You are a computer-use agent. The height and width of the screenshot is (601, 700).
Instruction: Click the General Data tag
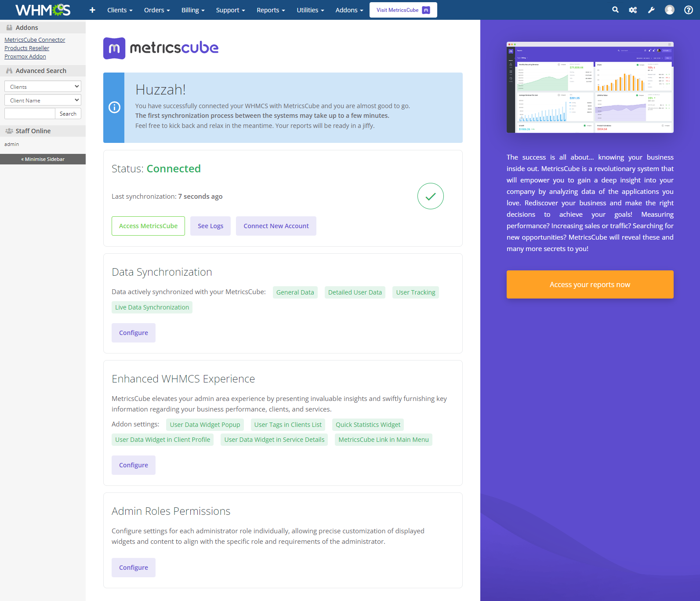[295, 292]
